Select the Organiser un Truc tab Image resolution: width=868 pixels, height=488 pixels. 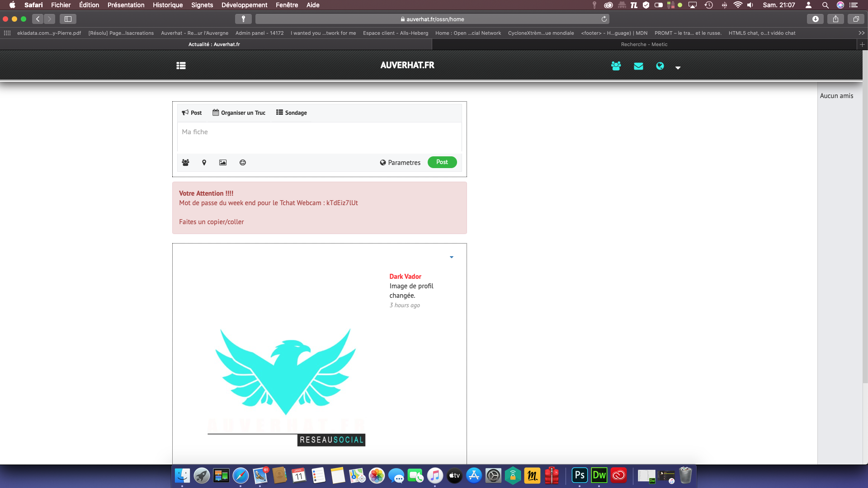click(239, 113)
